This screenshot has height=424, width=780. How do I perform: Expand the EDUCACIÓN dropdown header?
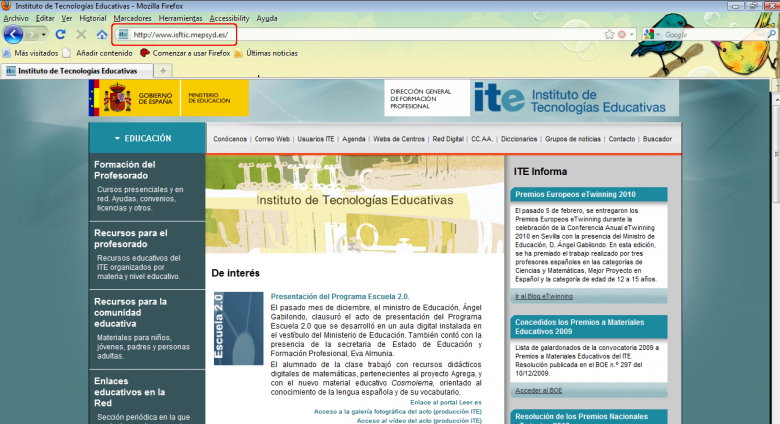(147, 138)
